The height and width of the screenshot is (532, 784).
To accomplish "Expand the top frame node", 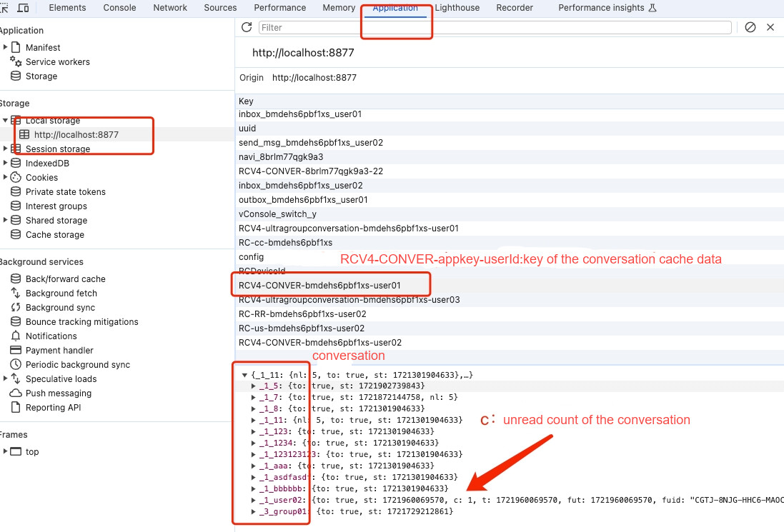I will [5, 451].
